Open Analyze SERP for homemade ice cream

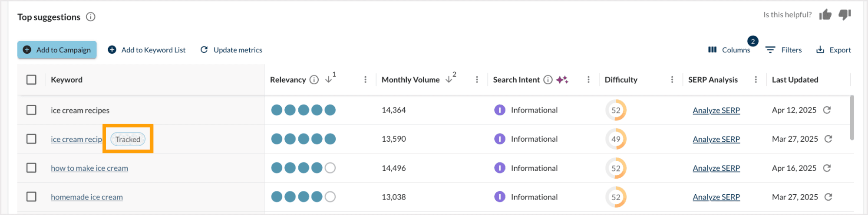coord(716,197)
